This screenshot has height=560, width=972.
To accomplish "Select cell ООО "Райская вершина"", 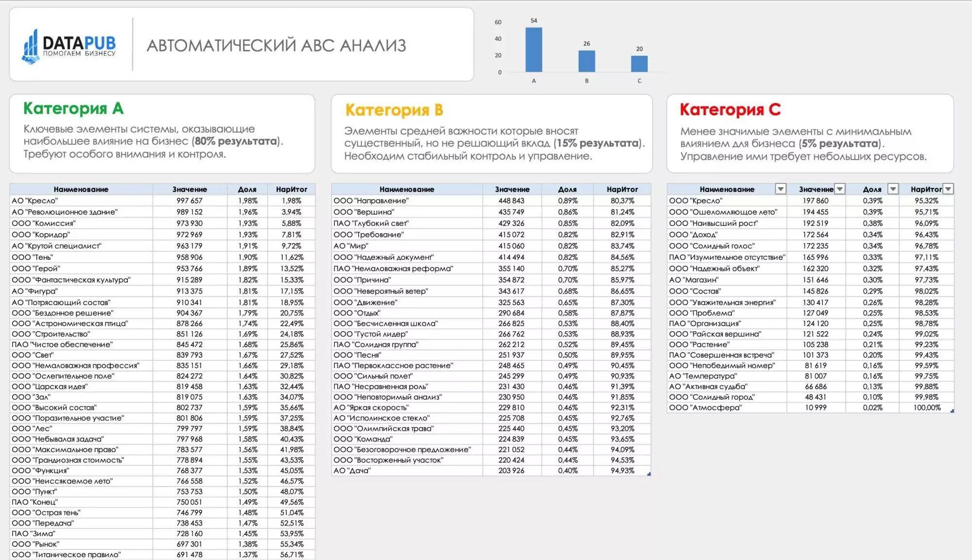I will pyautogui.click(x=727, y=334).
